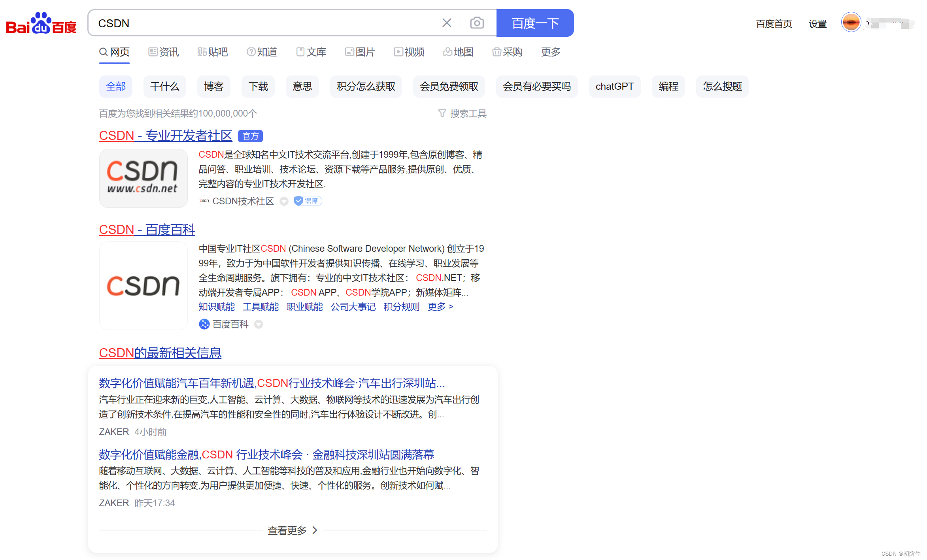
Task: Click the 官方 badge
Action: tap(250, 136)
